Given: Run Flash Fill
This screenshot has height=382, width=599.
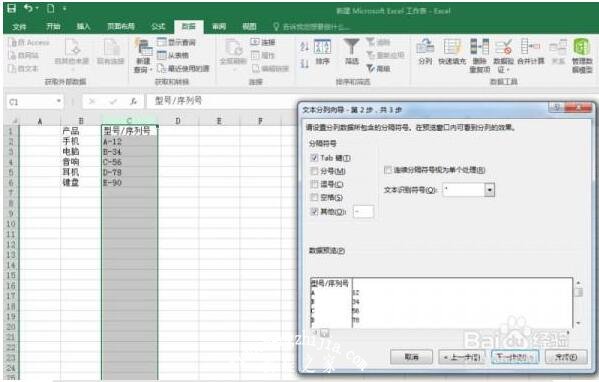Looking at the screenshot, I should (x=452, y=52).
